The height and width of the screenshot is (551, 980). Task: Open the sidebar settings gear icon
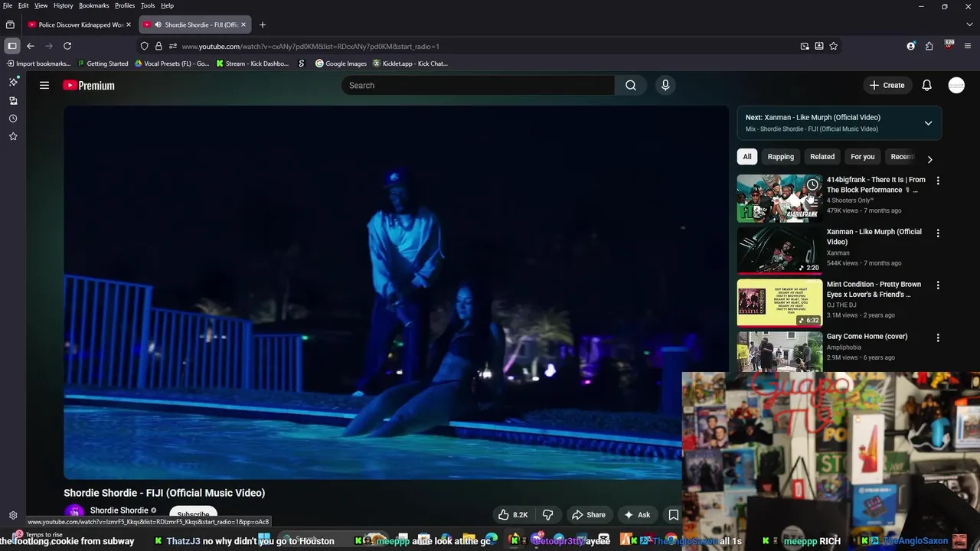click(13, 516)
